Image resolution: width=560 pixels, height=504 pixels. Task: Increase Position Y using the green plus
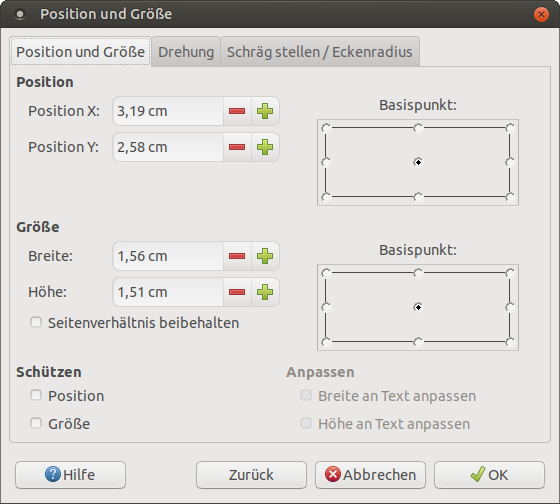[265, 147]
